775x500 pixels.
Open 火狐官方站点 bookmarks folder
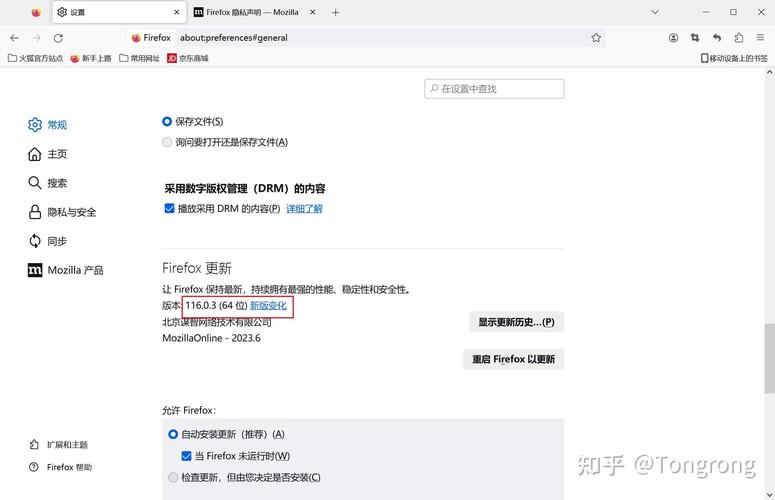[x=36, y=58]
